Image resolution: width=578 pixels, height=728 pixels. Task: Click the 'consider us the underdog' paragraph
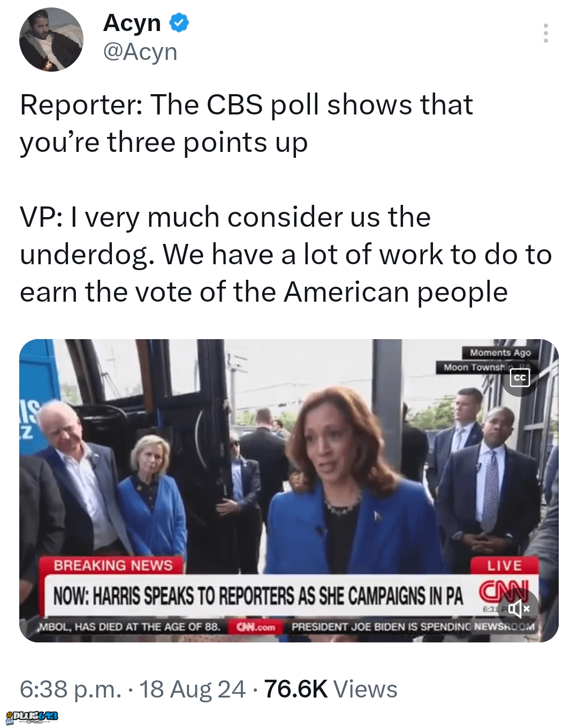286,255
